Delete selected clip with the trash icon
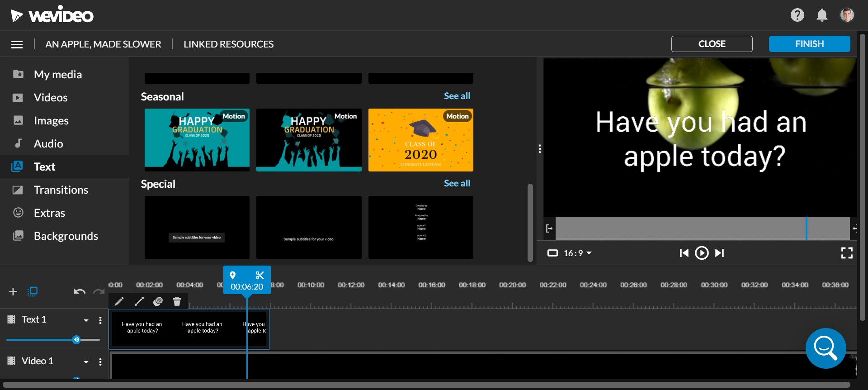Screen dimensions: 868x390 pyautogui.click(x=177, y=301)
